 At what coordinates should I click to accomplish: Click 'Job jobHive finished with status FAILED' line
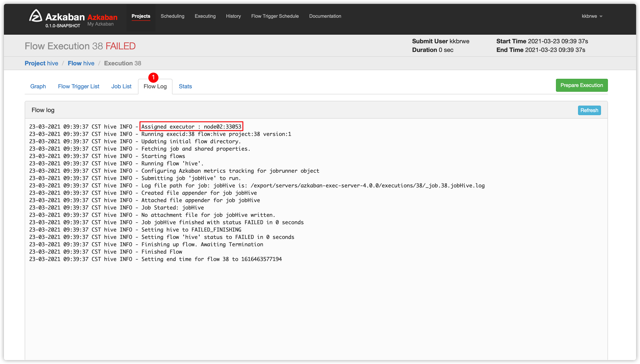point(166,222)
